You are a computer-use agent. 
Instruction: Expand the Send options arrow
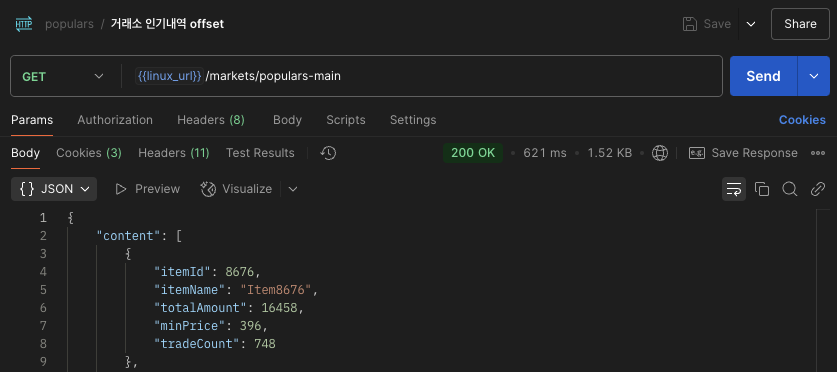coord(814,76)
